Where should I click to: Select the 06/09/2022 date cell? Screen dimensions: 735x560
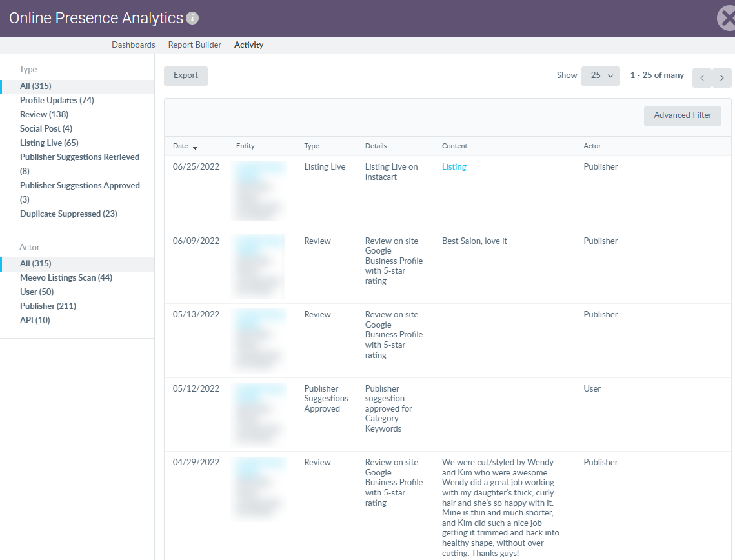[x=196, y=241]
